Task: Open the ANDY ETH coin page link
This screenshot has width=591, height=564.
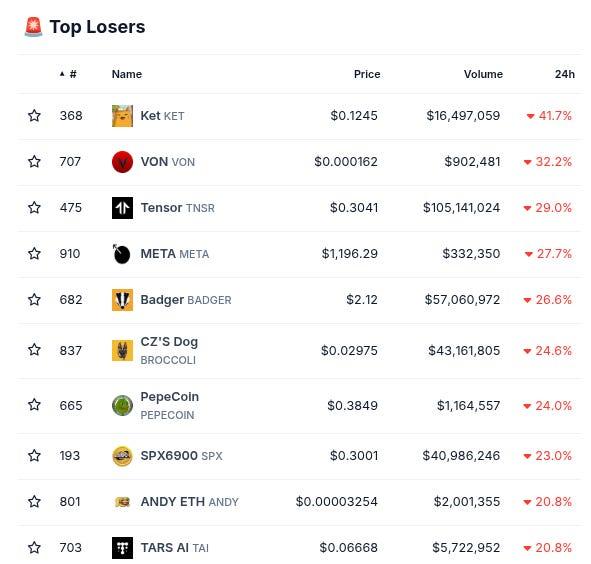Action: (190, 502)
